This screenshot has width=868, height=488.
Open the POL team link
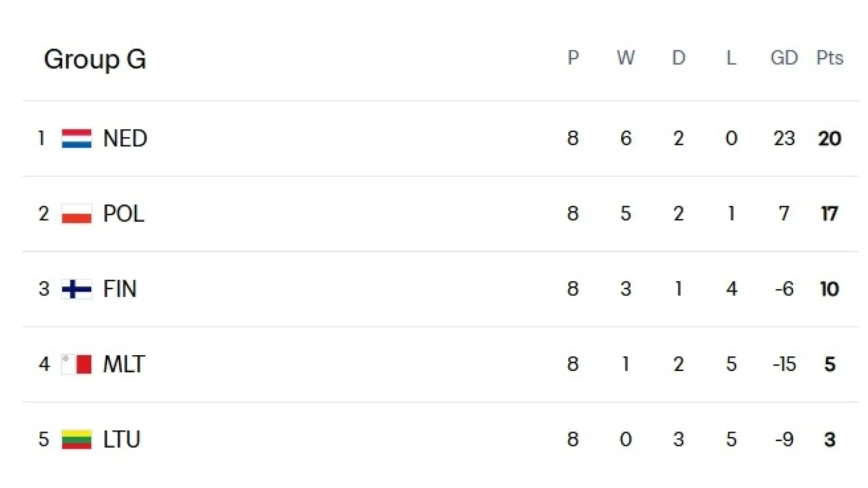123,214
